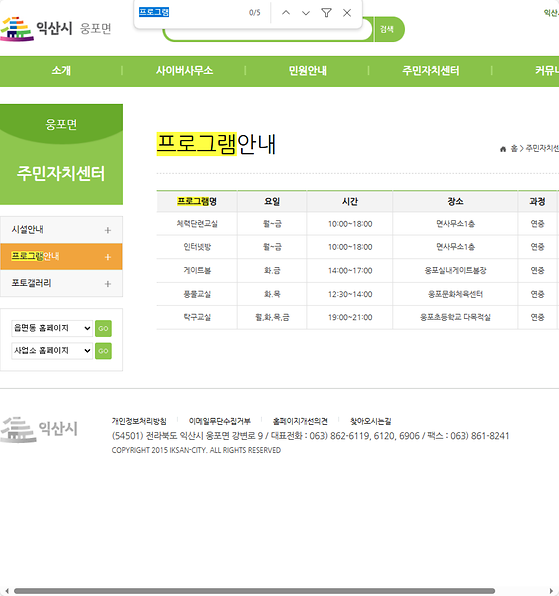559x596 pixels.
Task: Click the find text field
Action: coord(190,13)
